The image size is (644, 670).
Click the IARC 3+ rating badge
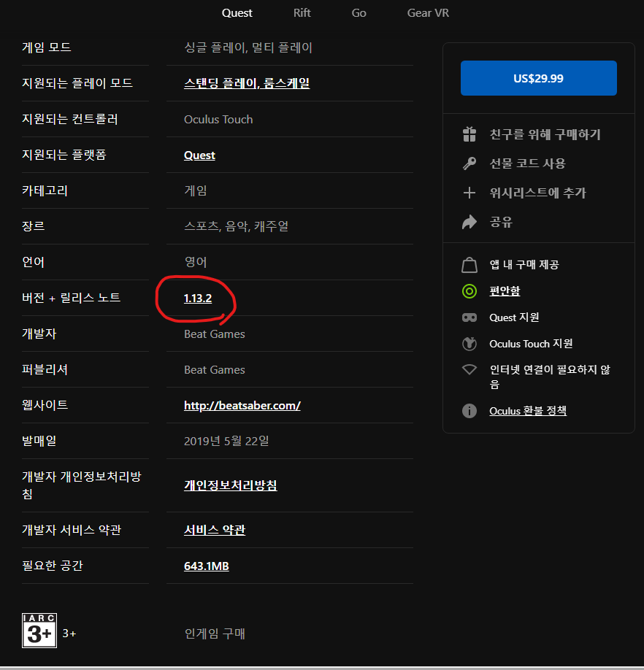(39, 631)
